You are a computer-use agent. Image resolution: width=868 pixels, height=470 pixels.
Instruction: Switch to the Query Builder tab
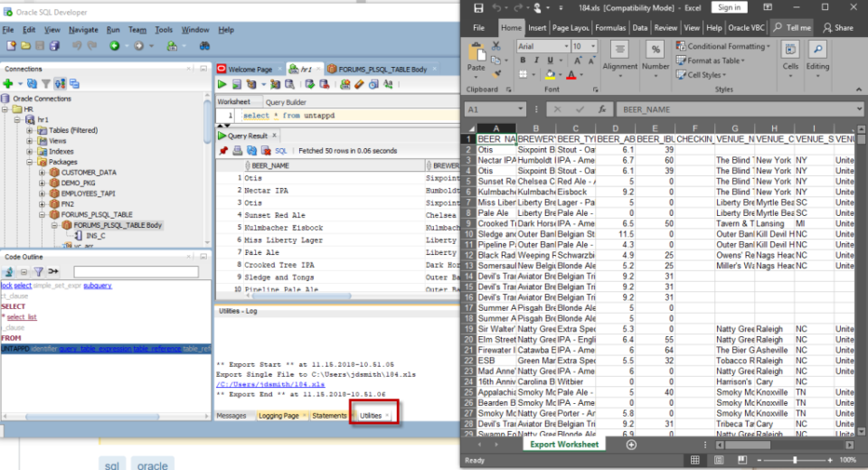(x=286, y=102)
